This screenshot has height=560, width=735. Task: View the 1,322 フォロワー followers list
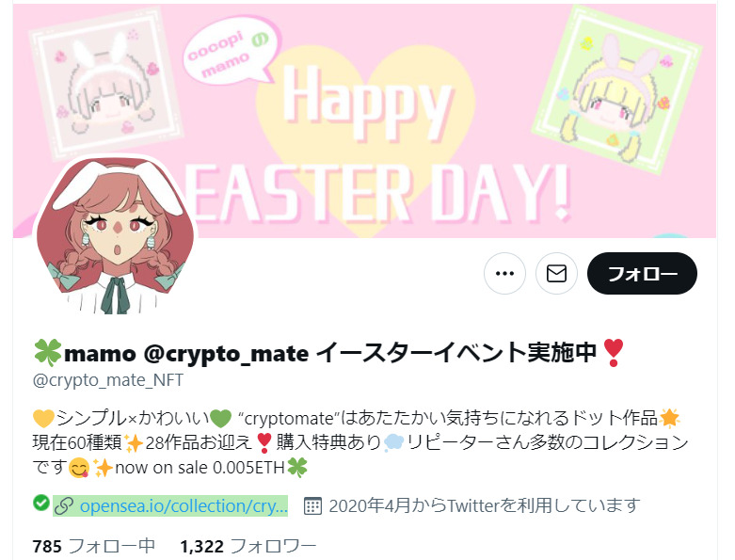(x=248, y=547)
